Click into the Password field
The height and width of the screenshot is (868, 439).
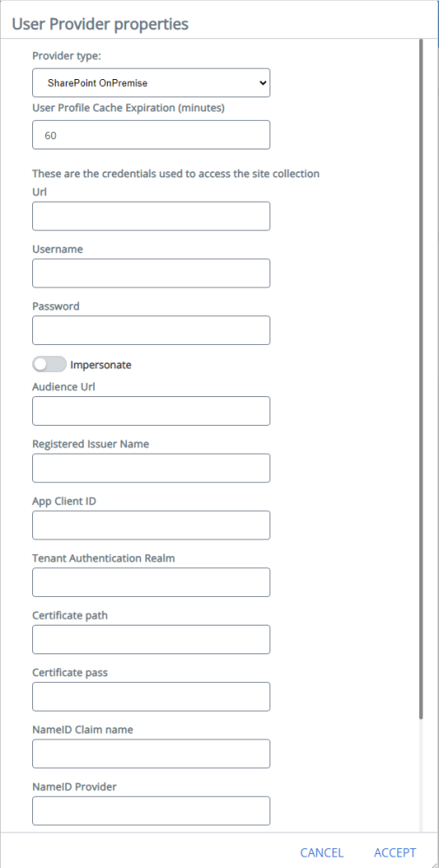pyautogui.click(x=151, y=330)
